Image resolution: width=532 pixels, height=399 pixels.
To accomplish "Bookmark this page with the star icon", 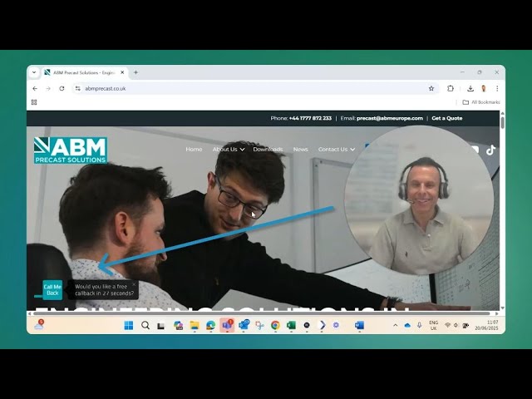I will click(431, 89).
